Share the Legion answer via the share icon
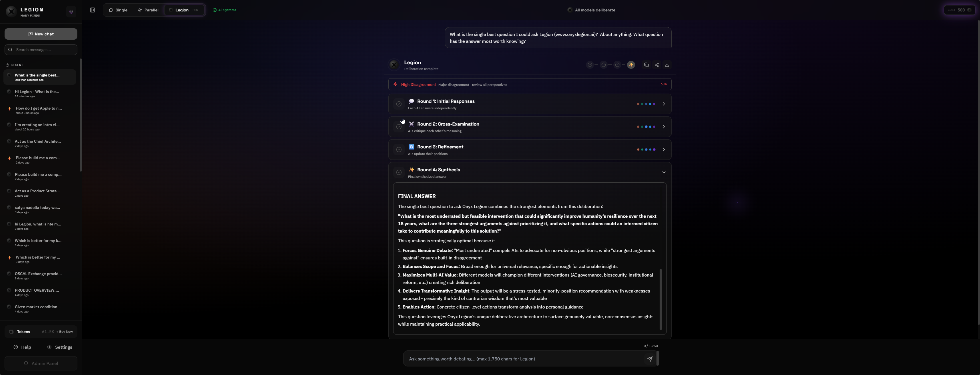The height and width of the screenshot is (375, 980). tap(657, 65)
